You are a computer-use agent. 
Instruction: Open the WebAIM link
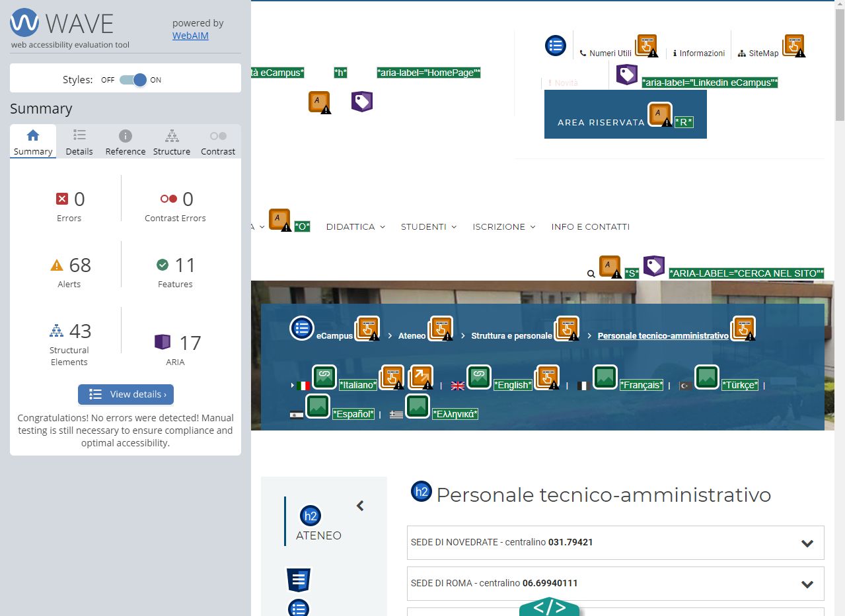190,36
